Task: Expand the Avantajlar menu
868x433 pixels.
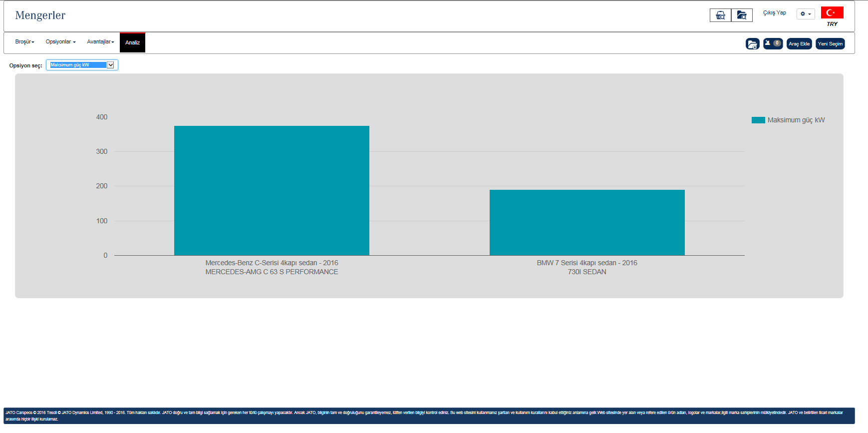Action: pos(100,42)
